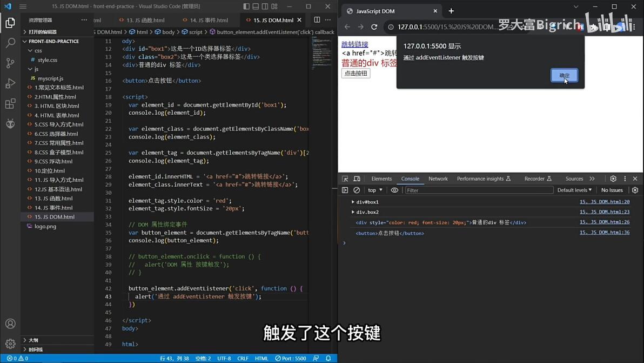
Task: Stop Live Server on Port 5500
Action: coord(291,359)
